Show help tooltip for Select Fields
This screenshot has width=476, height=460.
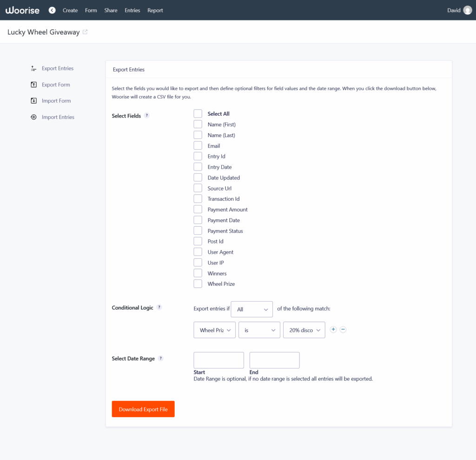coord(146,116)
